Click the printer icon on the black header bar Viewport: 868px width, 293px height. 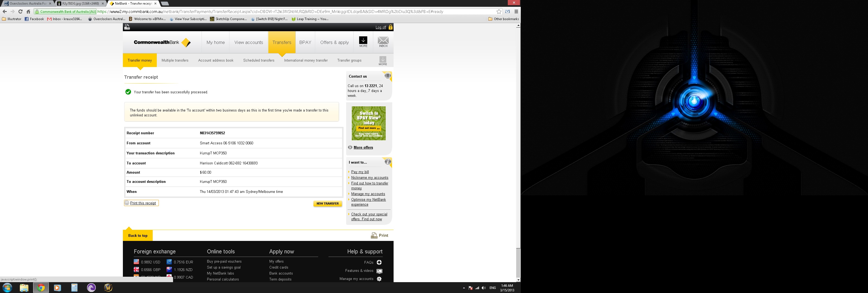[x=127, y=27]
